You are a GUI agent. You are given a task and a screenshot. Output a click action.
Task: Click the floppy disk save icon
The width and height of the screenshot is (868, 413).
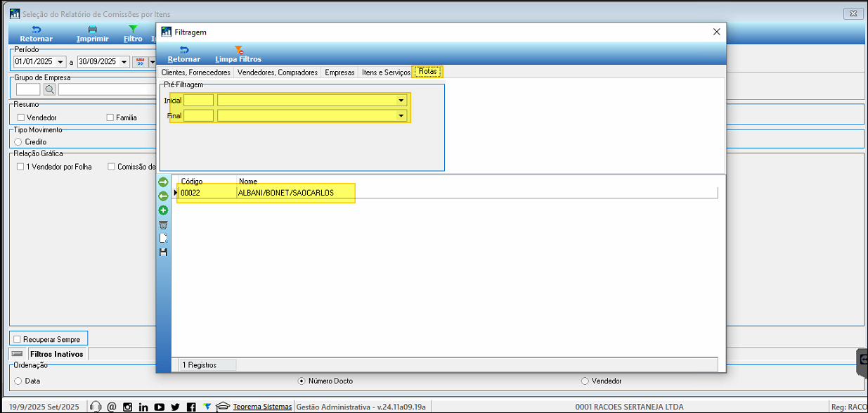pos(163,252)
